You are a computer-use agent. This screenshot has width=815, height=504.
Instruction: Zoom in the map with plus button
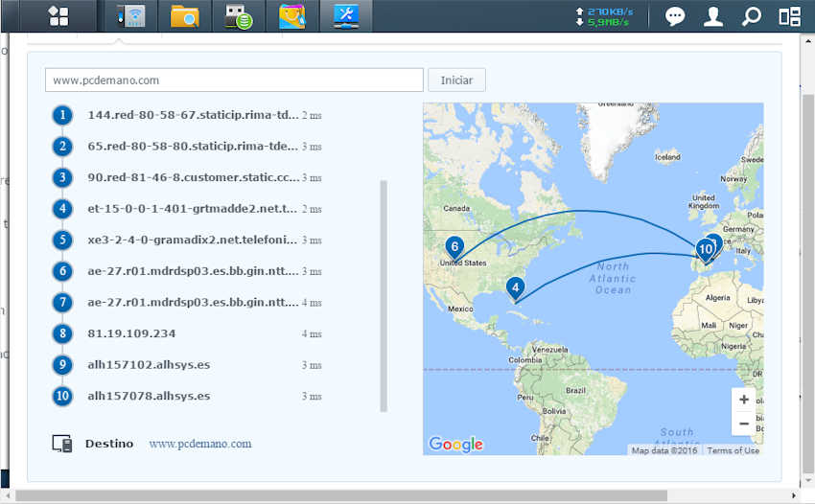pos(744,400)
